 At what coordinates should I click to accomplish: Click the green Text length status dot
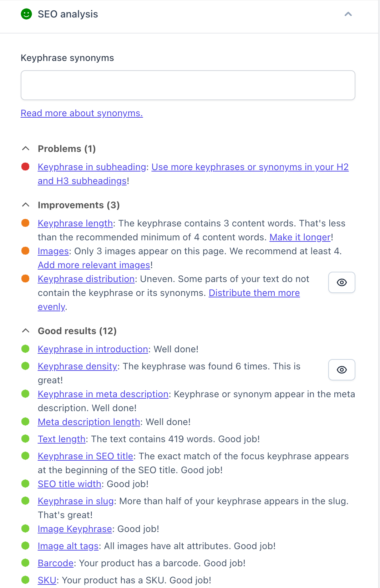click(x=25, y=439)
